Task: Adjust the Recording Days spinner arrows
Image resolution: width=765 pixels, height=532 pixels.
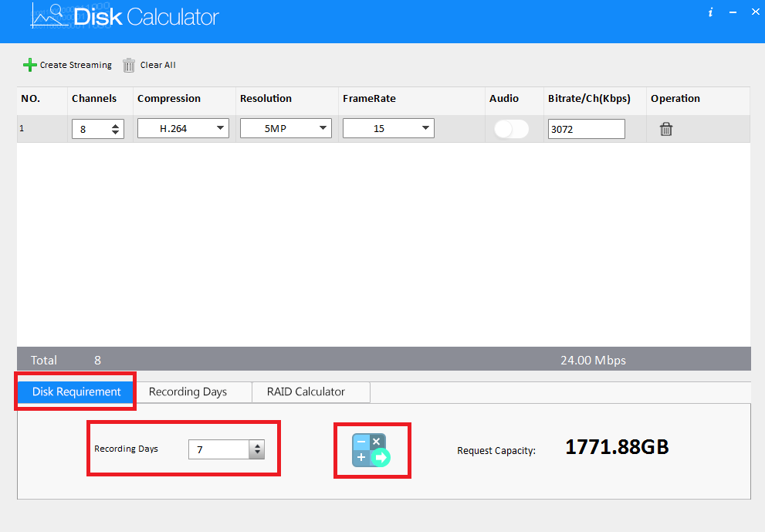Action: 257,449
